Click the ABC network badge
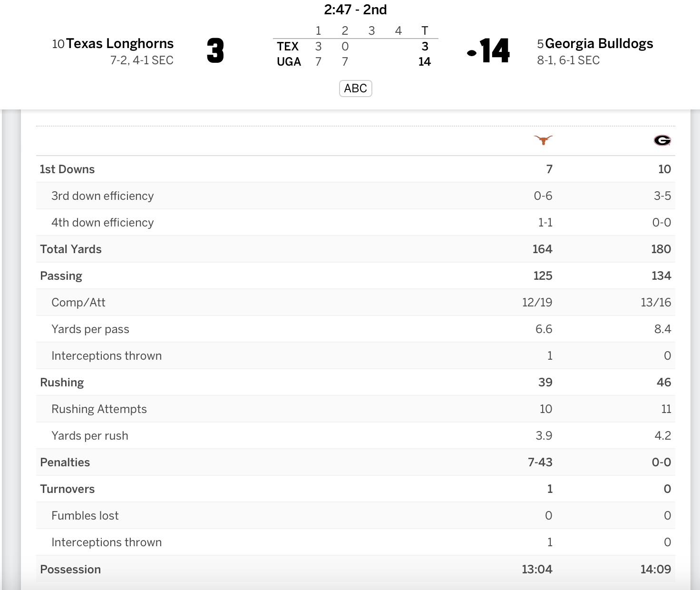This screenshot has height=590, width=700. coord(355,88)
